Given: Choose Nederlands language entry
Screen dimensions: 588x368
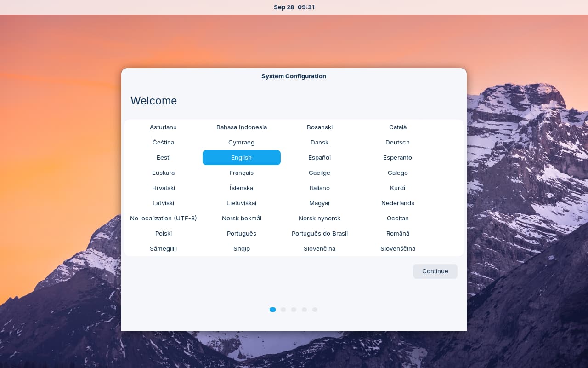Looking at the screenshot, I should 397,203.
